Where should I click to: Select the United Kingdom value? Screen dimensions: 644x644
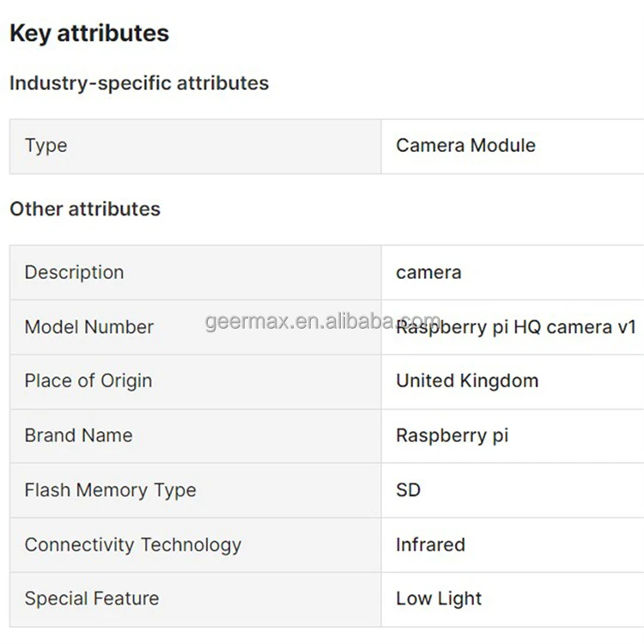tap(467, 381)
